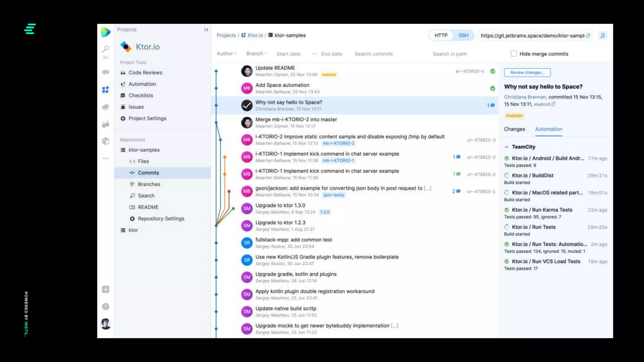Image resolution: width=644 pixels, height=362 pixels.
Task: Open the Branch filter dropdown
Action: 257,54
